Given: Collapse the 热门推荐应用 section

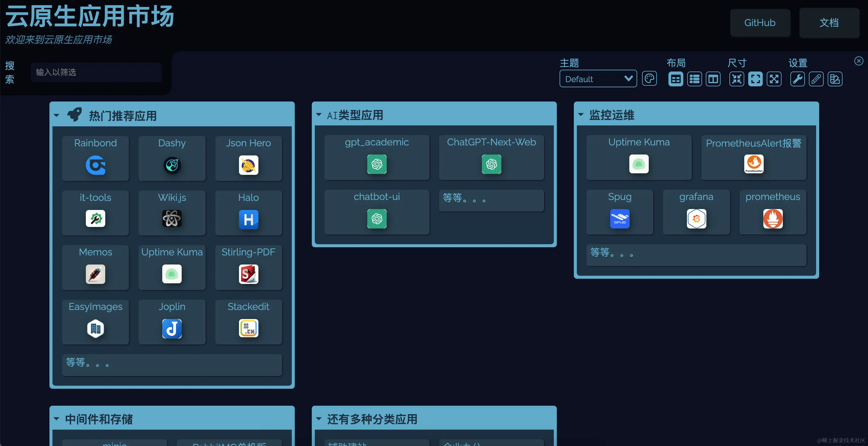Looking at the screenshot, I should [56, 115].
